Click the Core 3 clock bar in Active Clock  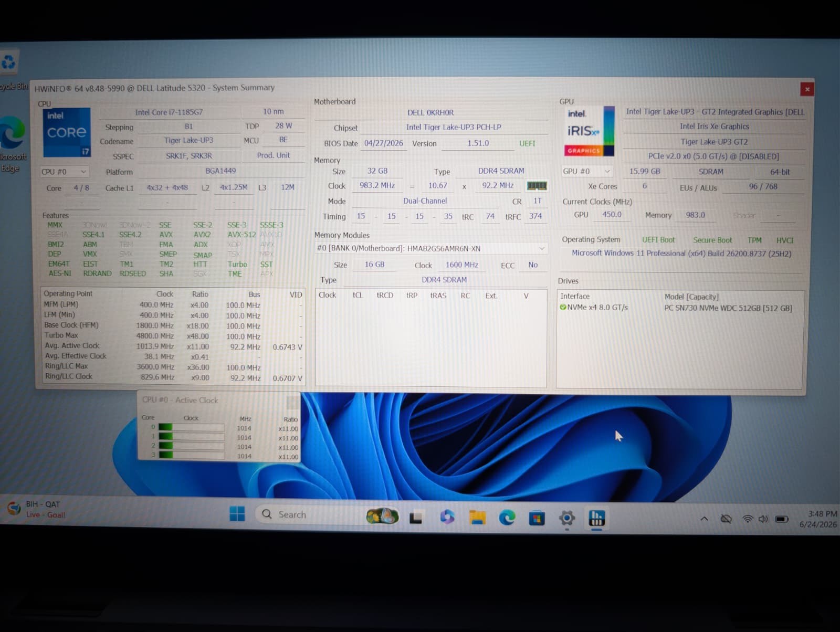pyautogui.click(x=191, y=455)
